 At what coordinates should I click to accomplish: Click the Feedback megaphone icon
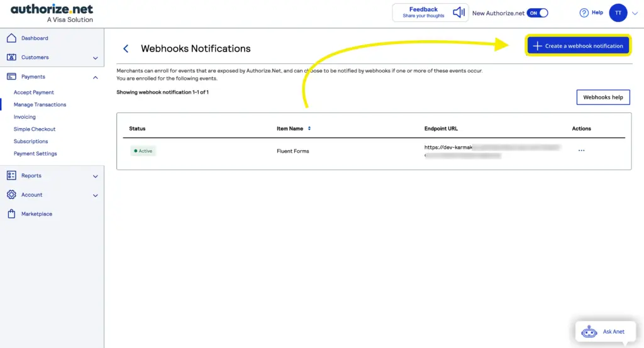[x=458, y=13]
